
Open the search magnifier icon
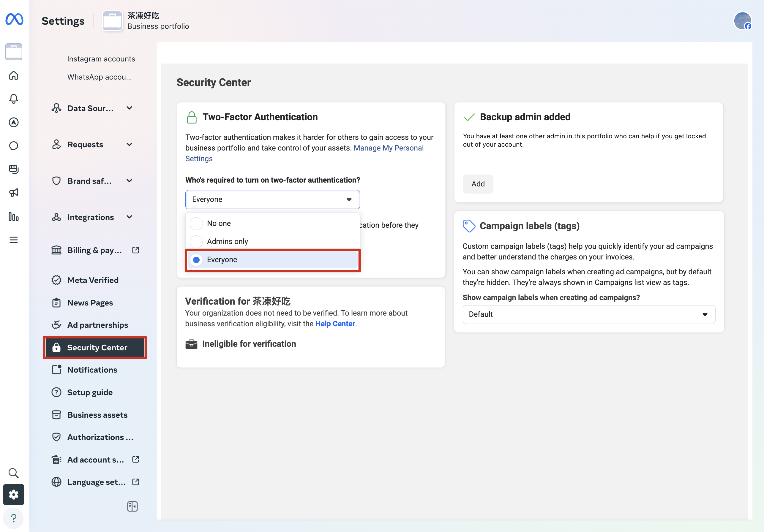[x=14, y=473]
